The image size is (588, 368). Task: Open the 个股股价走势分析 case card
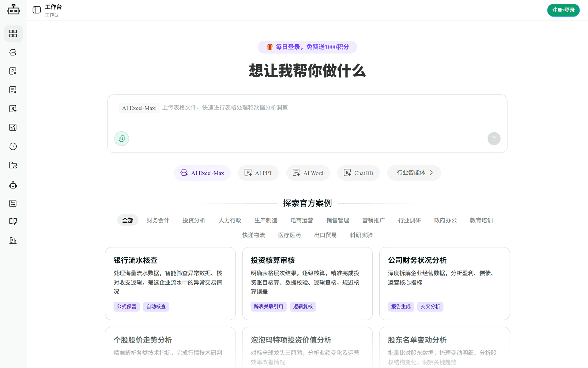tap(170, 347)
